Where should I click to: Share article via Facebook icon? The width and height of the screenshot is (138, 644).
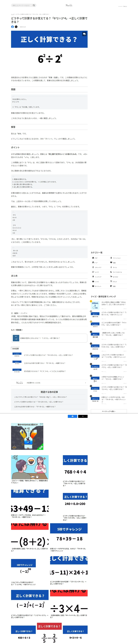tap(13, 27)
